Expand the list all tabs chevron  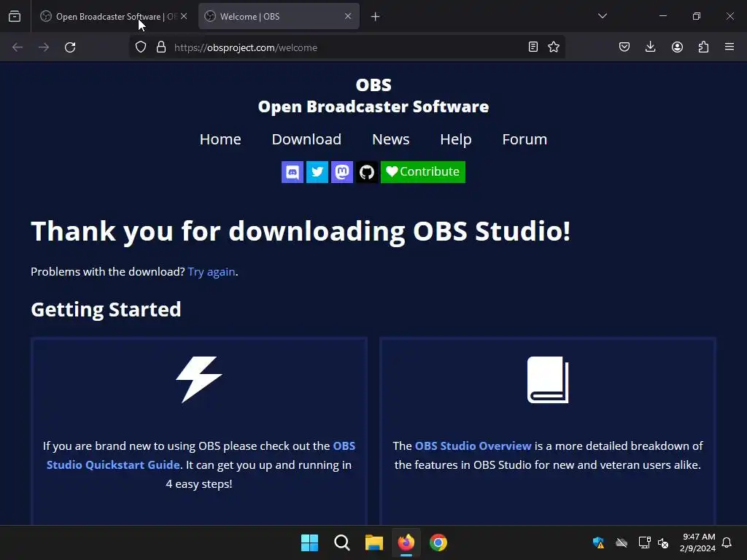[x=602, y=16]
